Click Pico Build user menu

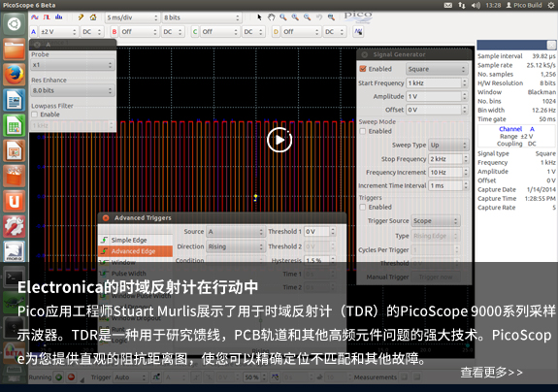point(523,5)
